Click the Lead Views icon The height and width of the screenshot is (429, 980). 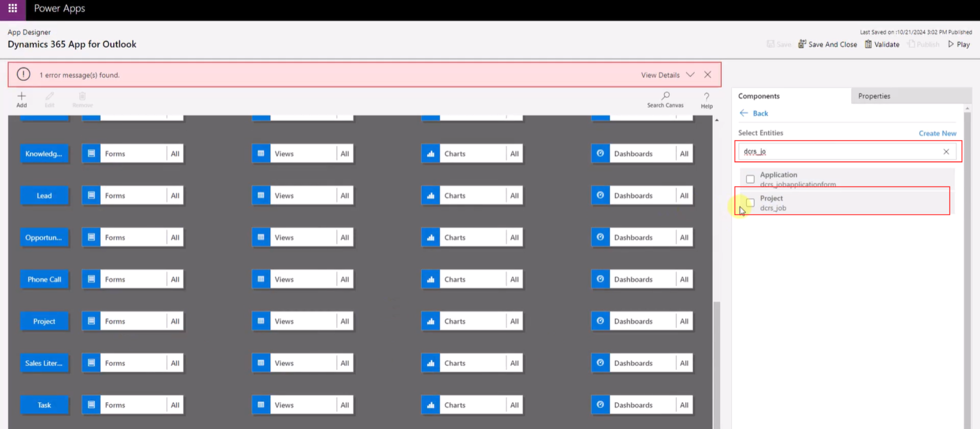click(261, 196)
